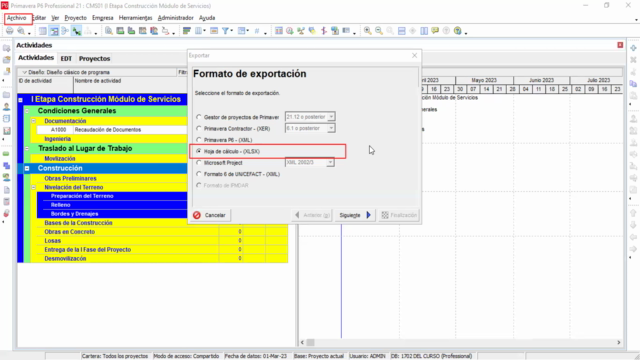Click the Add icon in right command bar
The image size is (640, 360).
[x=633, y=48]
